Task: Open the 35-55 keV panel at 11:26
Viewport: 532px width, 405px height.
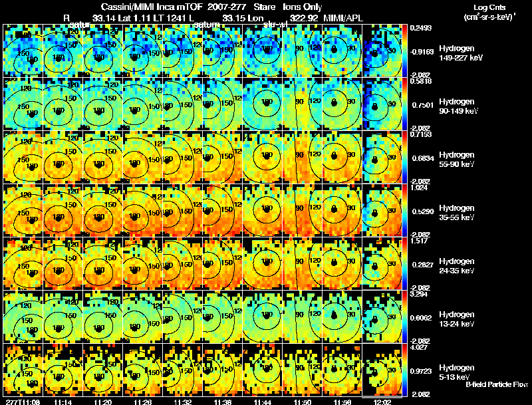Action: click(x=142, y=211)
